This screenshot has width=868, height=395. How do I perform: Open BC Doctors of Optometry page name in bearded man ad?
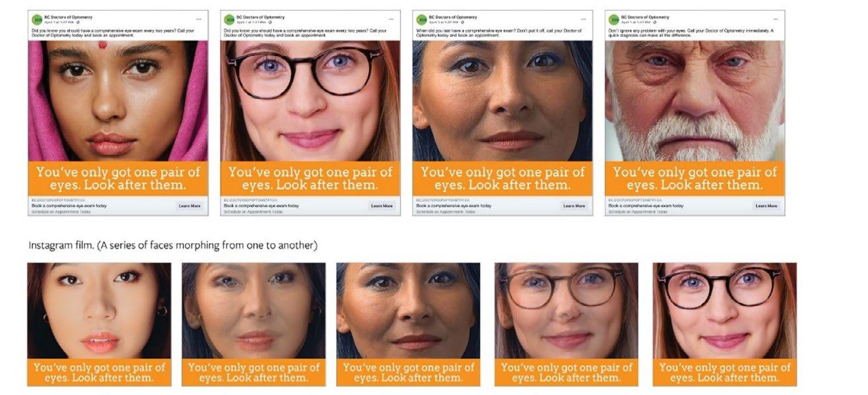click(645, 17)
